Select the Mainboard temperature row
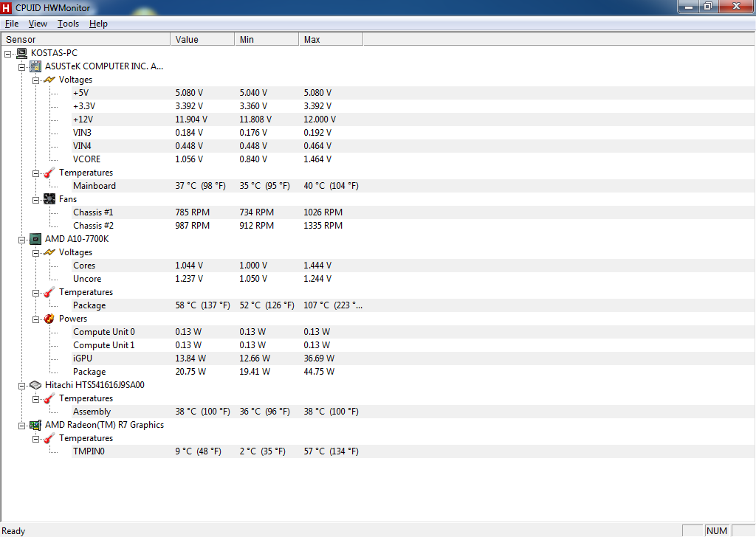Viewport: 756px width, 537px height. [413, 186]
